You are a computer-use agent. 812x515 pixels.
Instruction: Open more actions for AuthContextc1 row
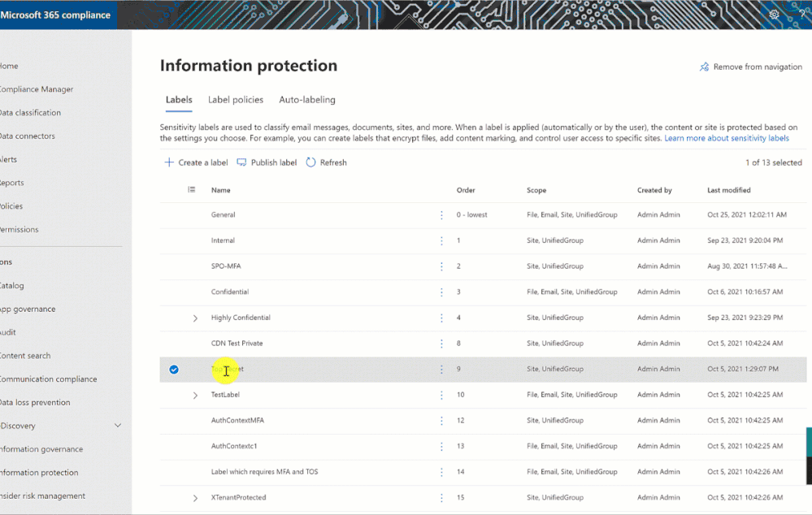point(441,446)
